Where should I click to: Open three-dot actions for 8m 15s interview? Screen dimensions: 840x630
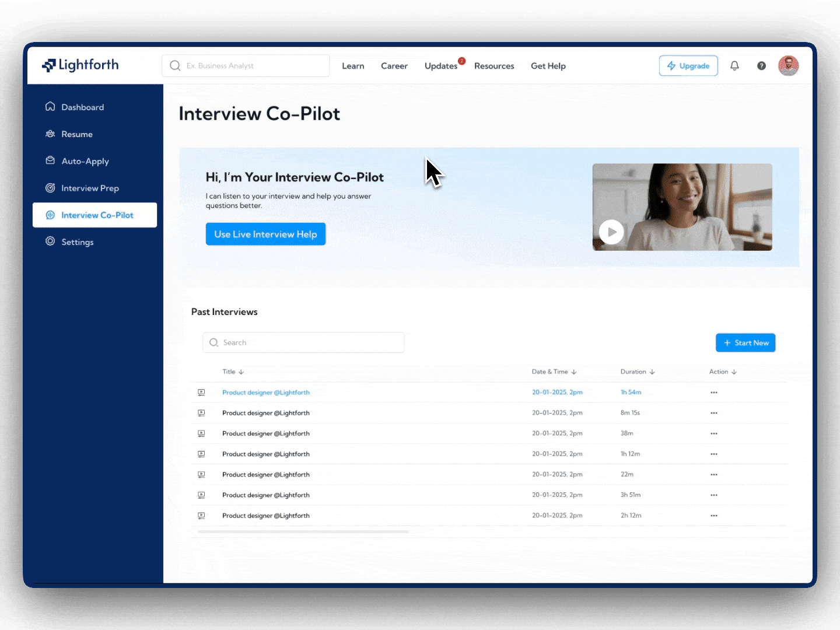[714, 413]
